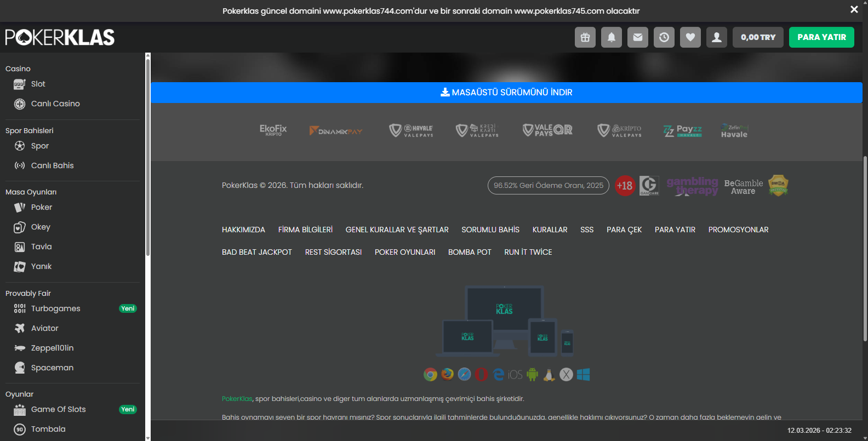This screenshot has height=441, width=868.
Task: Open the BAD BEAT JACKPOT link
Action: 257,252
